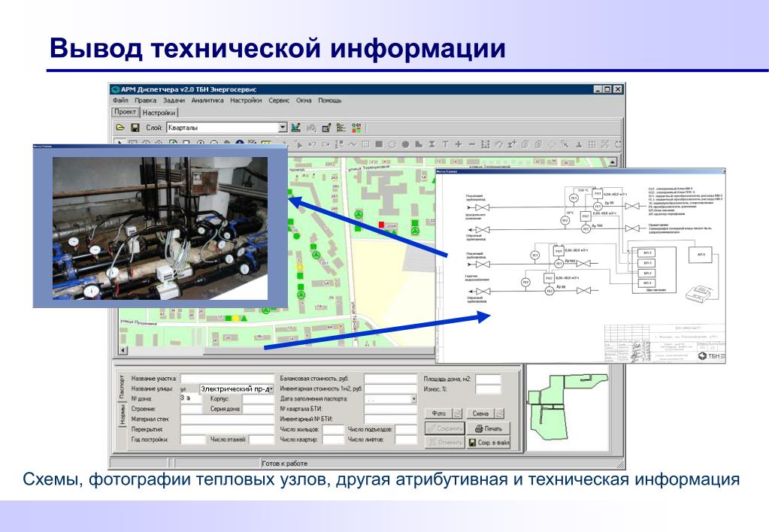Select the filled circle drawing tool
Screen dimensions: 769x532
[x=405, y=144]
